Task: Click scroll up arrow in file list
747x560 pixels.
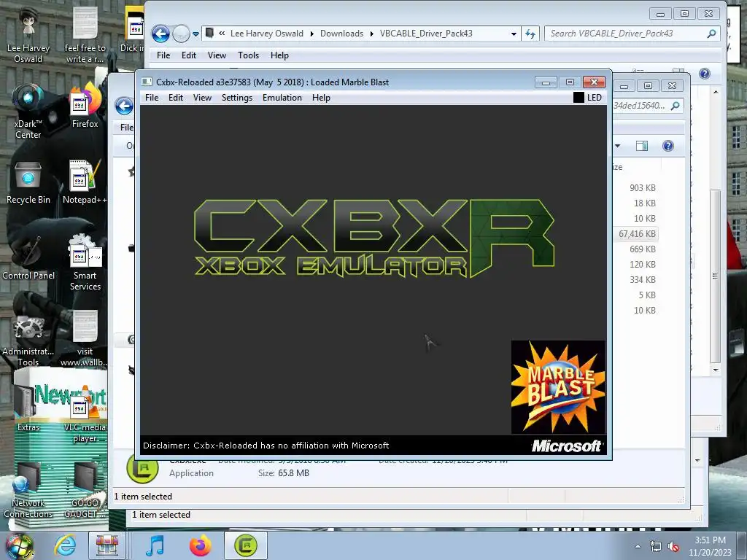Action: coord(716,91)
